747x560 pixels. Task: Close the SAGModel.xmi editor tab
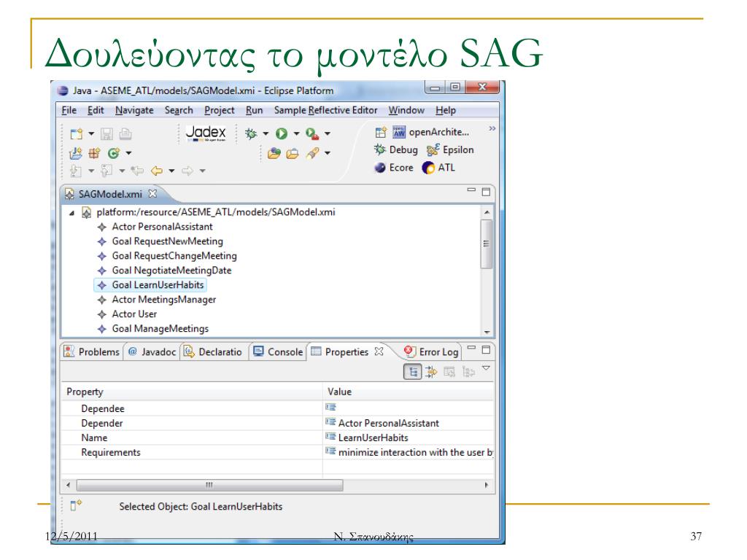tap(152, 193)
